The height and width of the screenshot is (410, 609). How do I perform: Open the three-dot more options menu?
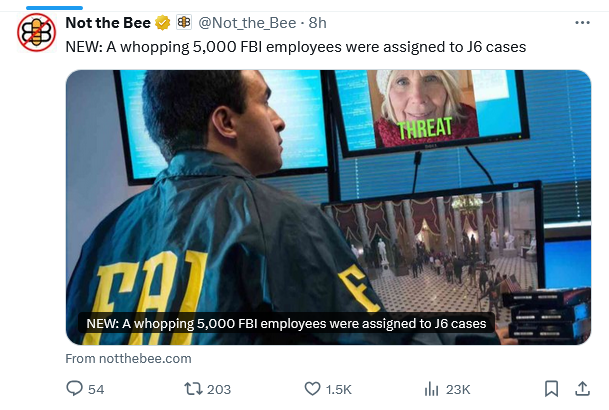pos(582,22)
